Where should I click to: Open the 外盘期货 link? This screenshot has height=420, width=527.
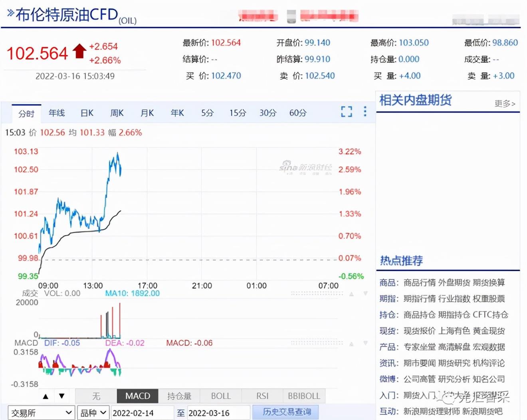click(x=454, y=283)
